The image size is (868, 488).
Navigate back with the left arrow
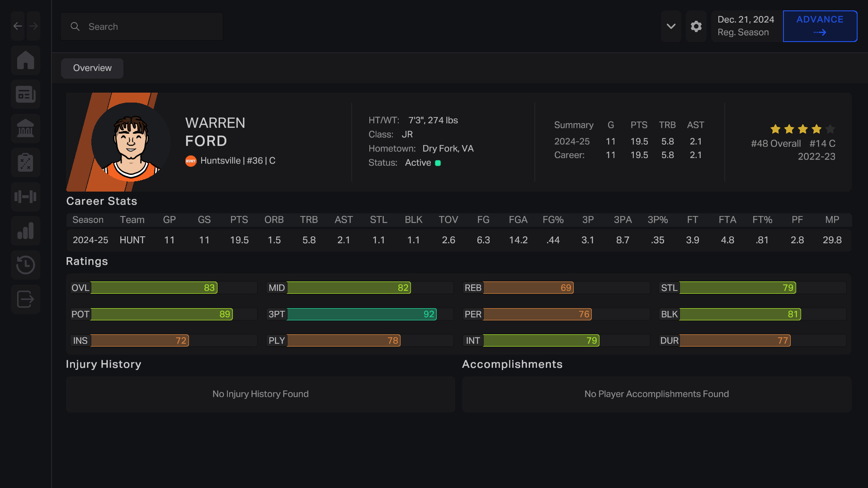click(x=17, y=26)
